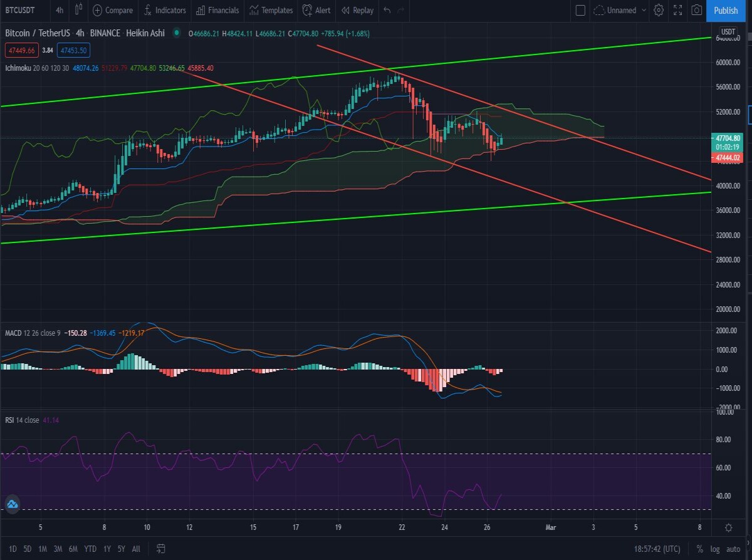
Task: Open chart settings gear icon
Action: [659, 10]
